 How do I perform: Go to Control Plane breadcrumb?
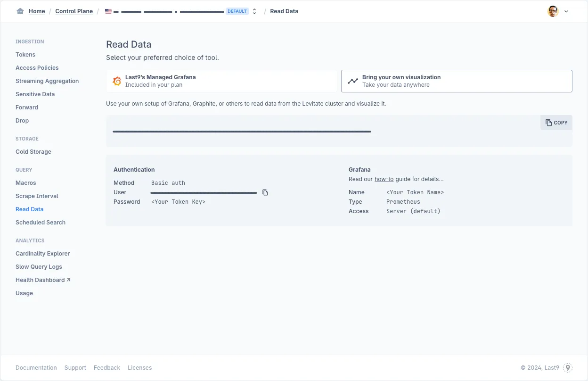(74, 11)
